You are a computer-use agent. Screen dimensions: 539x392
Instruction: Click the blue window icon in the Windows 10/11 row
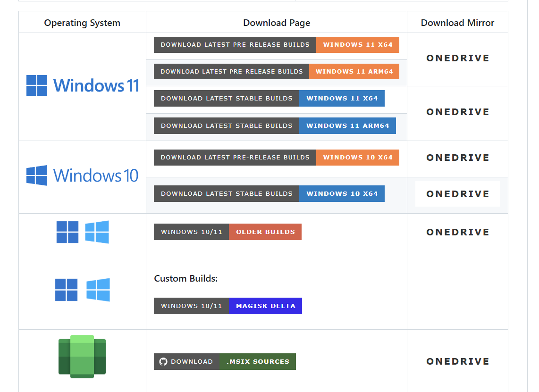(97, 232)
